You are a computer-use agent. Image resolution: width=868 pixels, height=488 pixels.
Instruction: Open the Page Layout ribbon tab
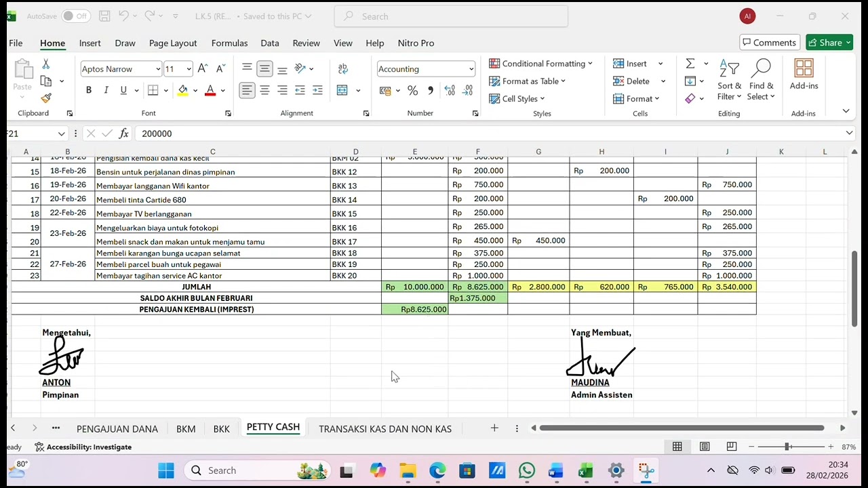pyautogui.click(x=173, y=43)
